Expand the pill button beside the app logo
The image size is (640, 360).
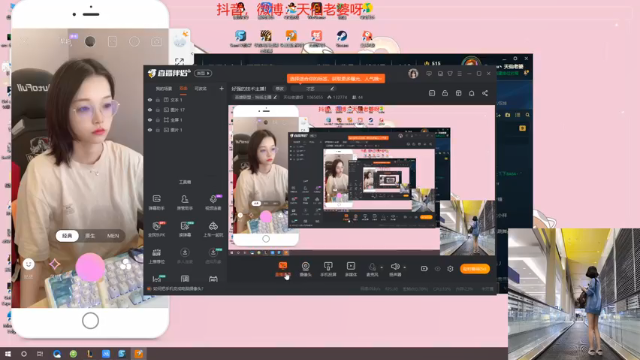click(x=203, y=73)
